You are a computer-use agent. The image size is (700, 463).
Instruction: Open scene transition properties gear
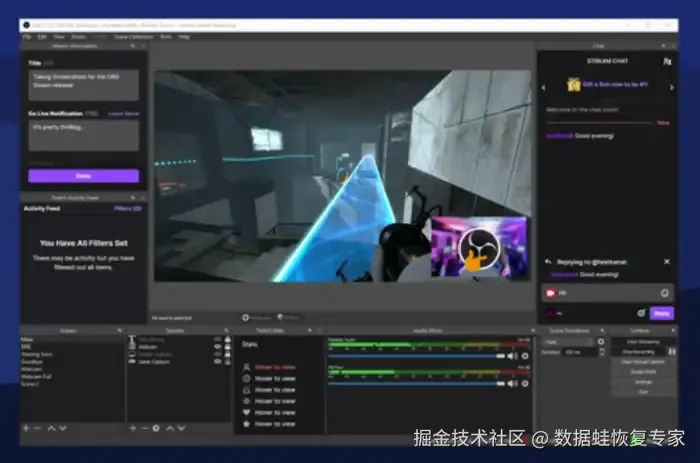point(601,342)
